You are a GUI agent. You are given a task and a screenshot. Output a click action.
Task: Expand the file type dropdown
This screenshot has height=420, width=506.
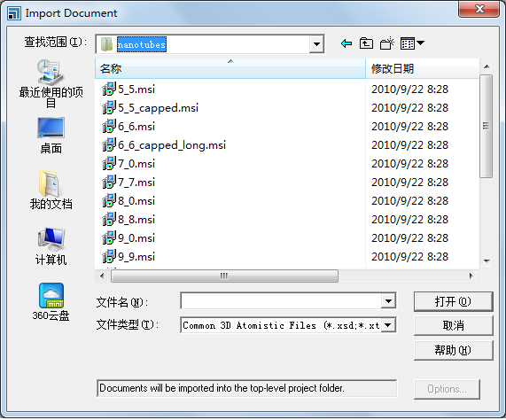click(x=388, y=325)
